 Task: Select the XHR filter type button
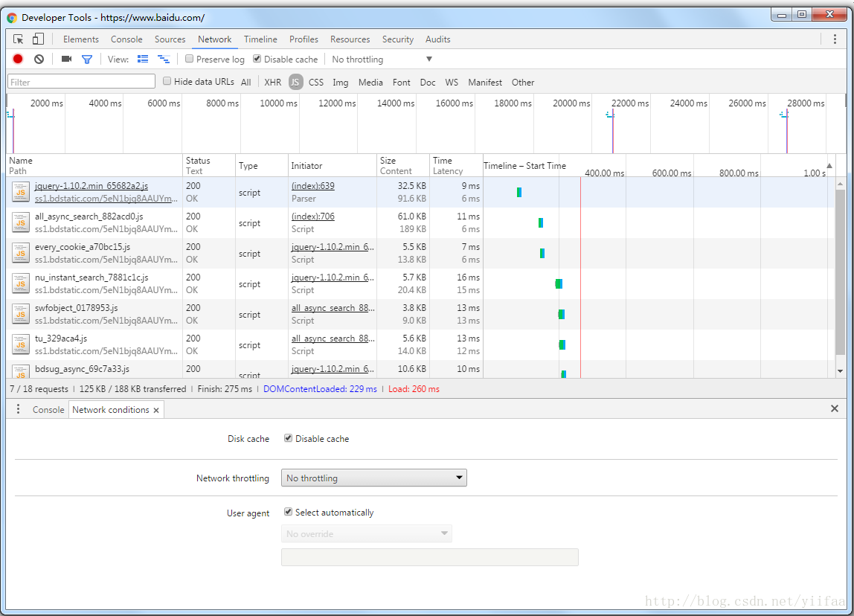(x=272, y=83)
